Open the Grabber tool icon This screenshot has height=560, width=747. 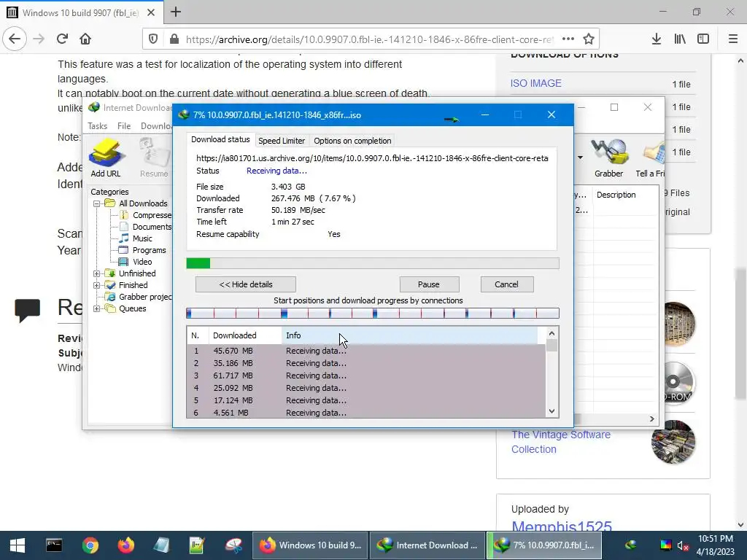click(608, 157)
